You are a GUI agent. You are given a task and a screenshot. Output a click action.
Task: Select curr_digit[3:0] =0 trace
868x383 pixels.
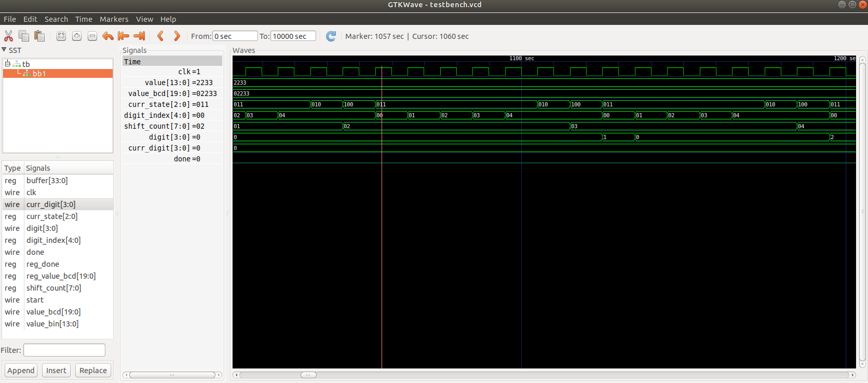172,148
